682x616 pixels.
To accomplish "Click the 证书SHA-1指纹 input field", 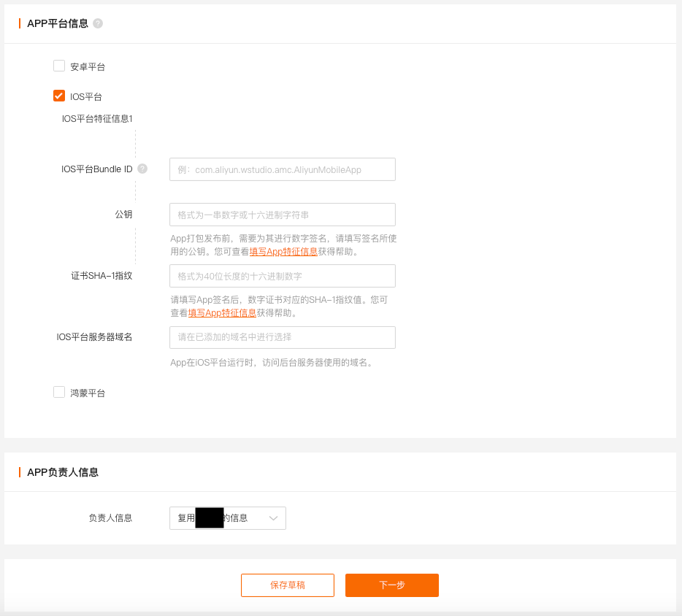I will click(283, 276).
